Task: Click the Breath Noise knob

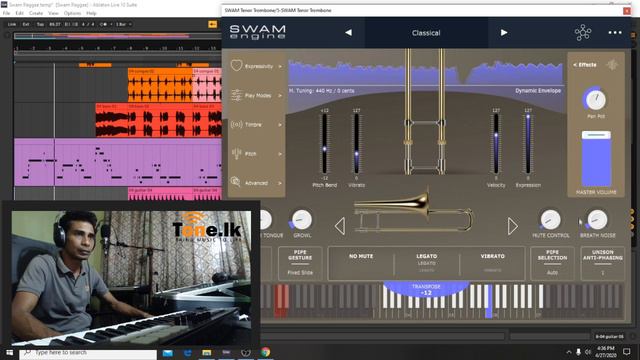Action: point(597,220)
